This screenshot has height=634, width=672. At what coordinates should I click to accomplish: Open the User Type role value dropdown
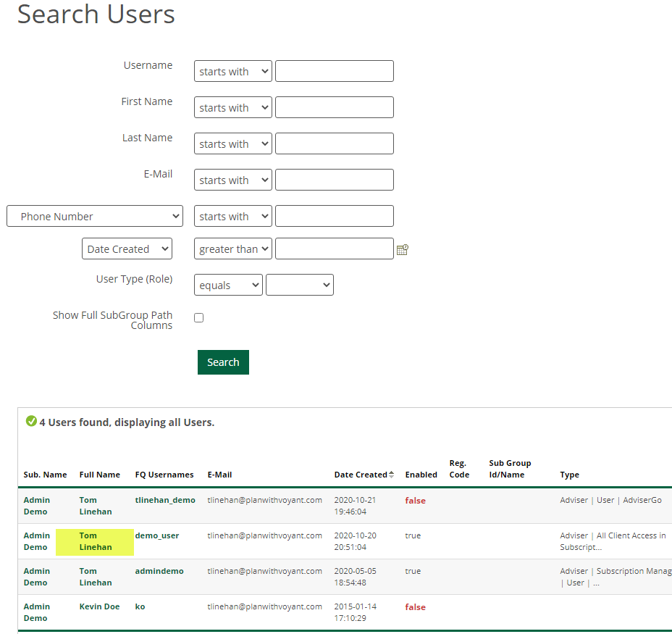tap(300, 285)
